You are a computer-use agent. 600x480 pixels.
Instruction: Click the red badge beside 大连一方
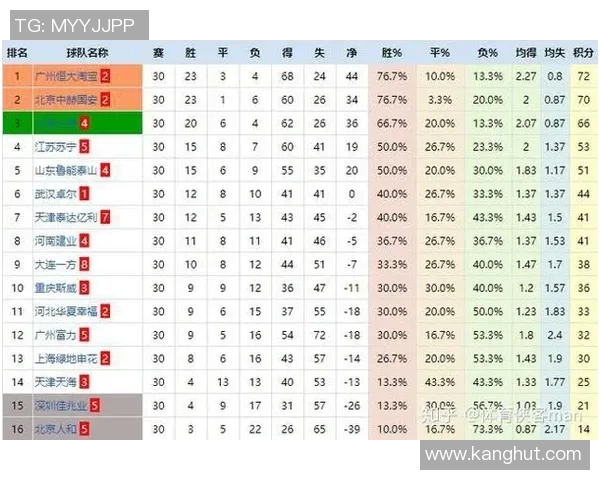[x=85, y=264]
